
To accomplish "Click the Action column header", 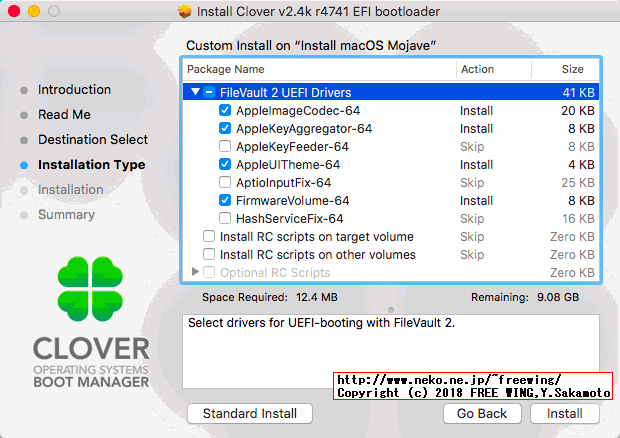I will [x=494, y=69].
